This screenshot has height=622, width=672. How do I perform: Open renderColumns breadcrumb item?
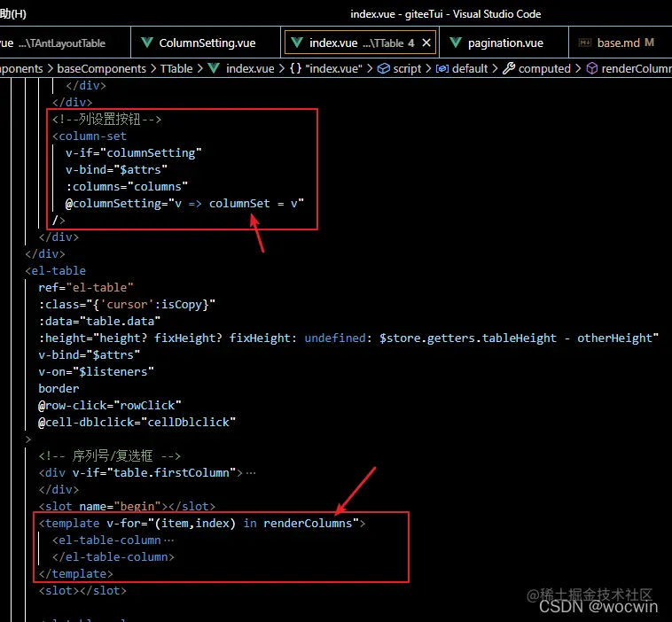tap(637, 68)
